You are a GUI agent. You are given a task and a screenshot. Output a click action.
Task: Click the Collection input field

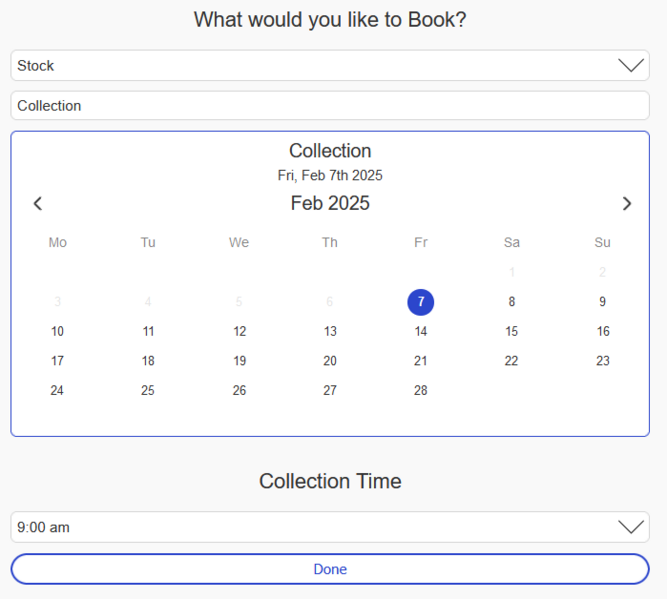pos(330,106)
